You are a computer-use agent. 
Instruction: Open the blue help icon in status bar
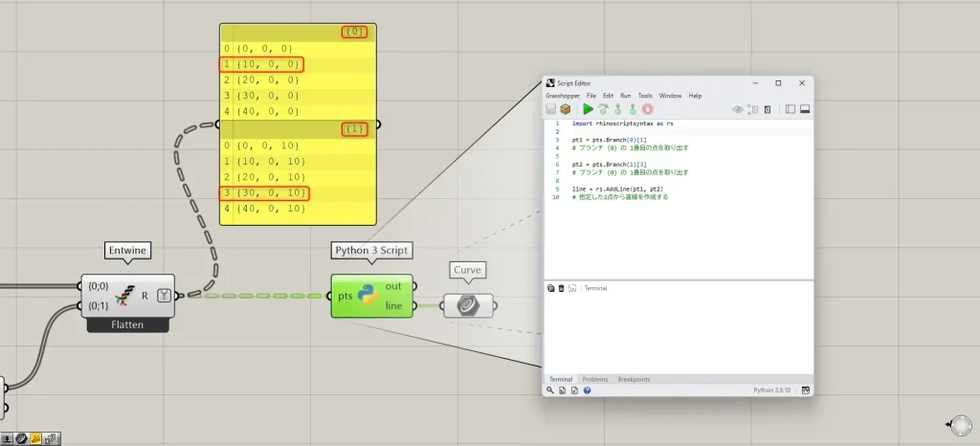pyautogui.click(x=587, y=390)
